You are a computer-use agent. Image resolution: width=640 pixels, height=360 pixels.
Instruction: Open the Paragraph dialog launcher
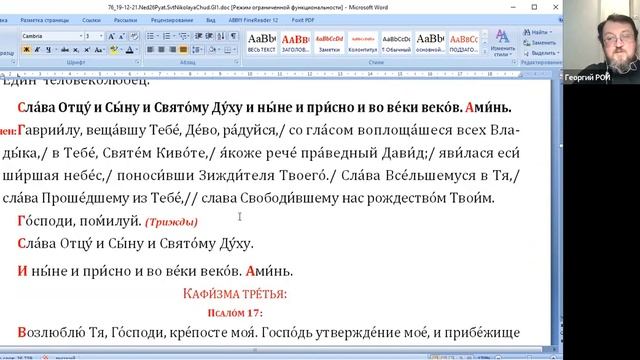pyautogui.click(x=237, y=62)
